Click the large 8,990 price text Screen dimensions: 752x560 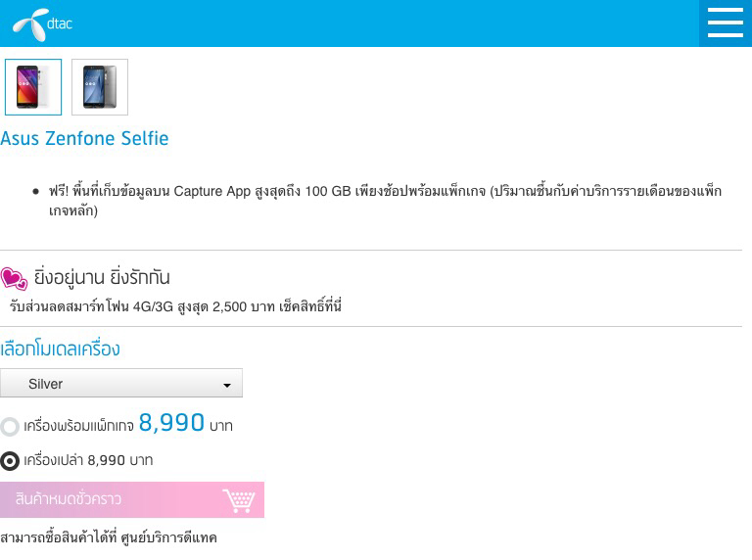tap(171, 422)
